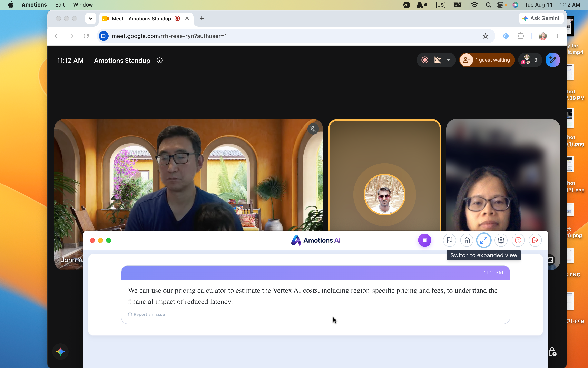Click the battery status icon
Screen dimensions: 588x368
pos(458,5)
